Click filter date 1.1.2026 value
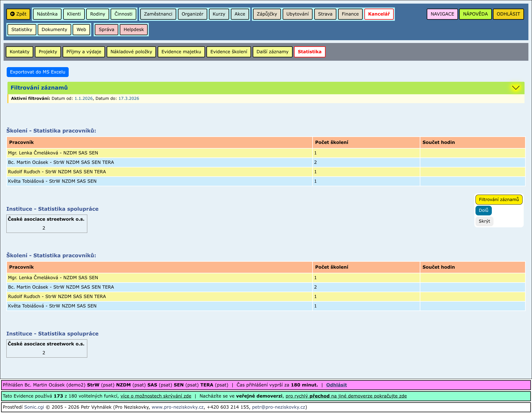Viewport: 532px width, 420px height. click(84, 98)
